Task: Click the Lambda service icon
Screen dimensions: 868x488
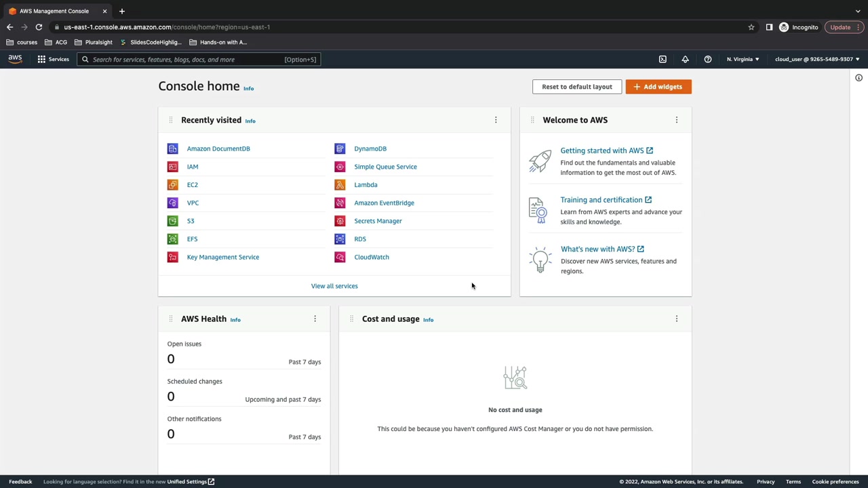Action: [x=340, y=184]
